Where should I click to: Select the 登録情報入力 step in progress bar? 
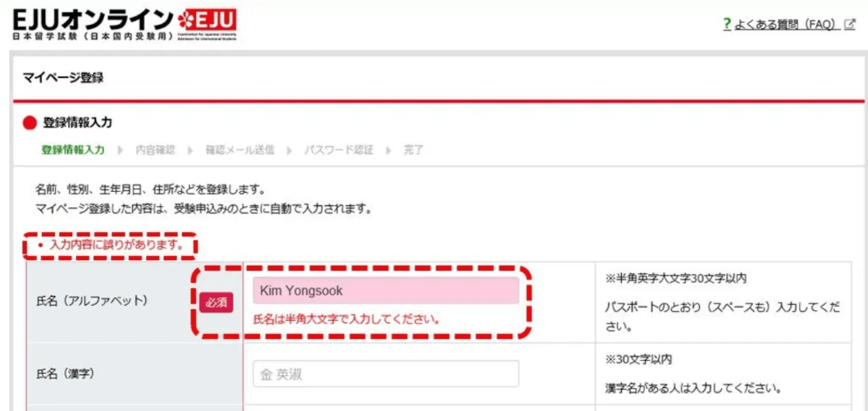coord(73,150)
